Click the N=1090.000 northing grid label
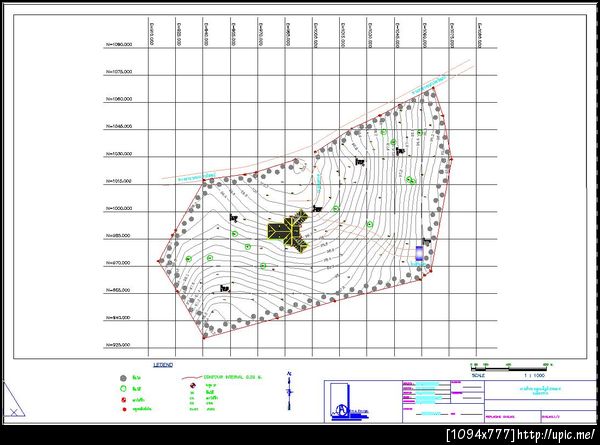 click(119, 44)
